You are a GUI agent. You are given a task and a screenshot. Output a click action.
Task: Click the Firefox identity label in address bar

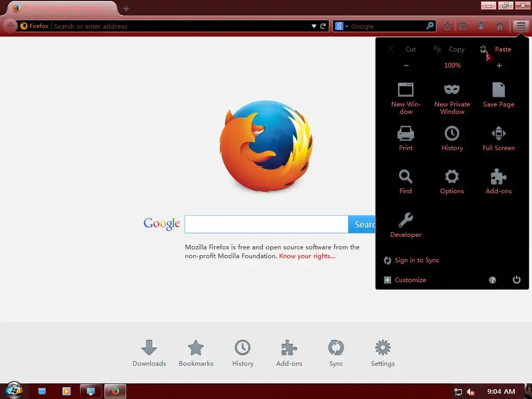tap(34, 26)
